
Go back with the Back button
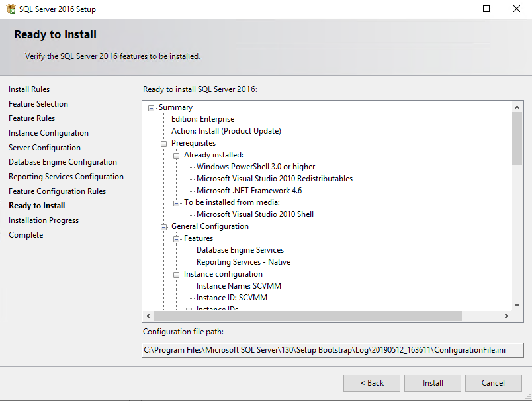371,383
